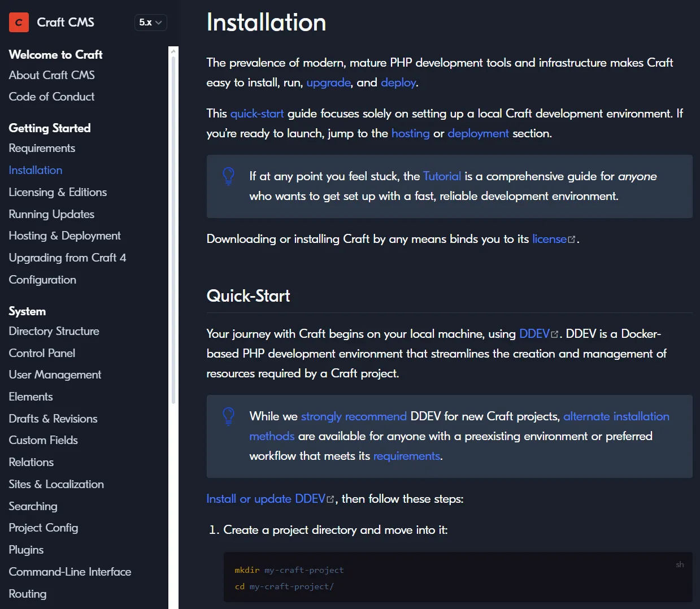The image size is (700, 609).
Task: Open the Craft license link
Action: pos(549,239)
